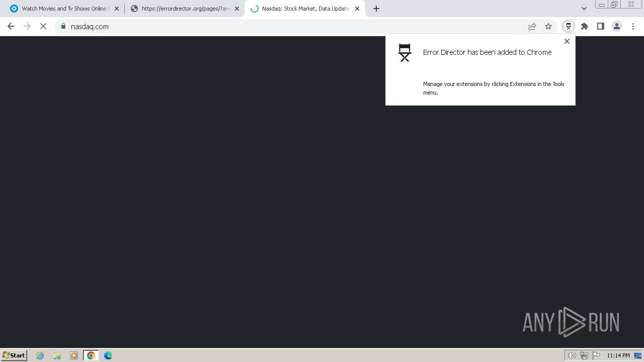Launch Internet Explorer from the taskbar
Screen dimensions: 644x362
click(40, 355)
